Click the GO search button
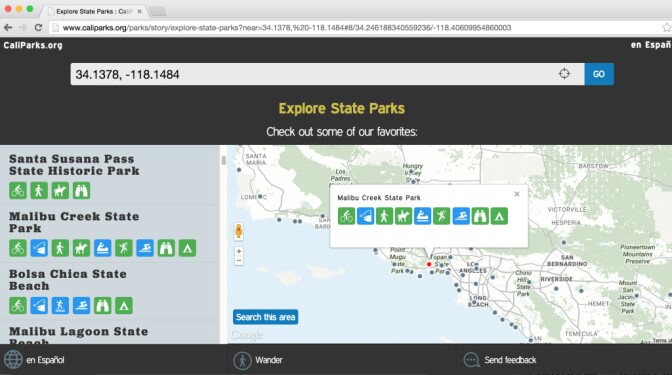This screenshot has height=375, width=672. (599, 74)
